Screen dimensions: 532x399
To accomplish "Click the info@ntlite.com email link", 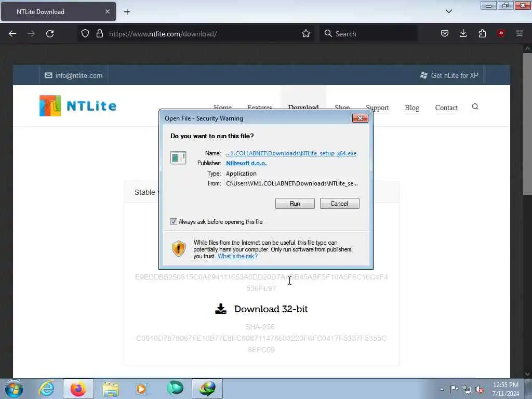I will coord(74,75).
